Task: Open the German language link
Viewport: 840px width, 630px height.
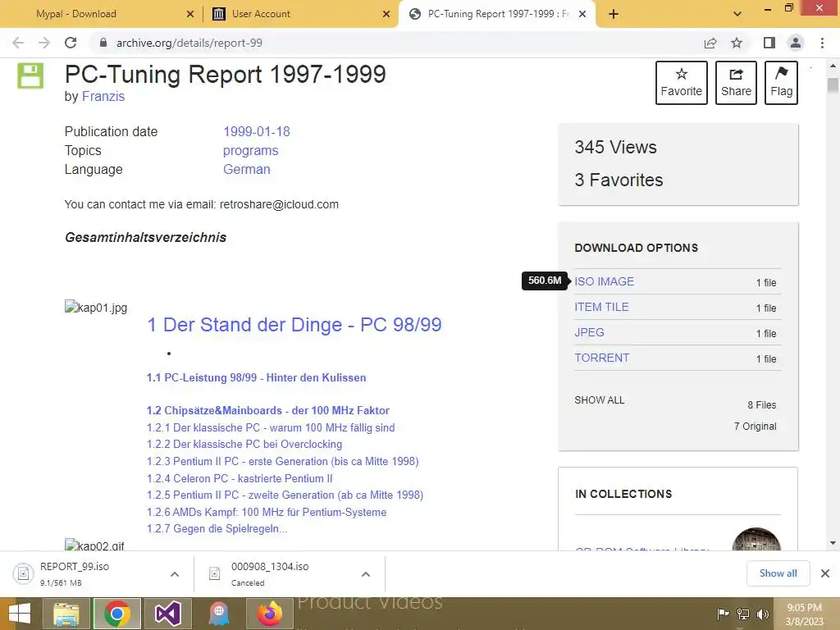Action: (x=246, y=169)
